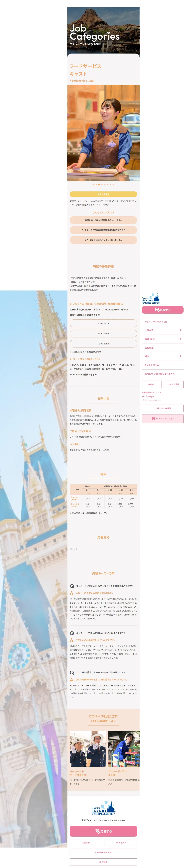Click the footer よくある質問 button
186x868 pixels.
pos(121,843)
